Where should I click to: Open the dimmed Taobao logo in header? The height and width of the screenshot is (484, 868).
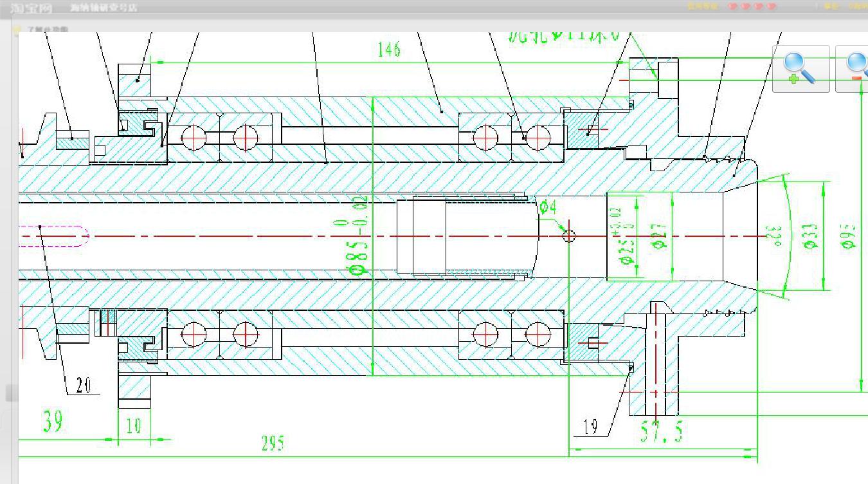pyautogui.click(x=31, y=8)
